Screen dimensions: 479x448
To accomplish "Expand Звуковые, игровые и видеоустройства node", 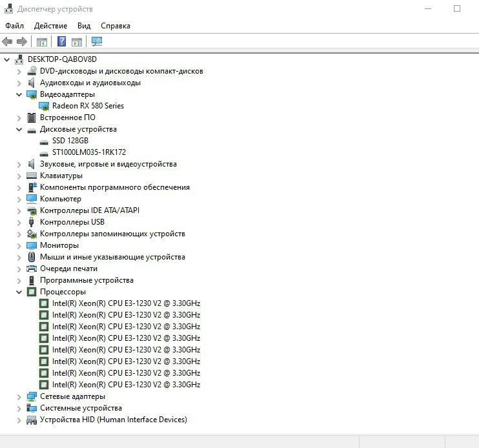I will [19, 165].
